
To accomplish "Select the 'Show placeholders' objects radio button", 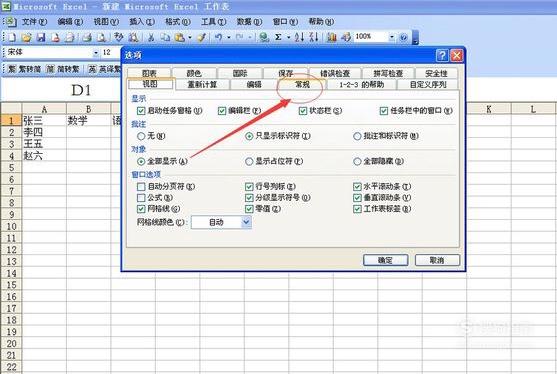I will 249,162.
